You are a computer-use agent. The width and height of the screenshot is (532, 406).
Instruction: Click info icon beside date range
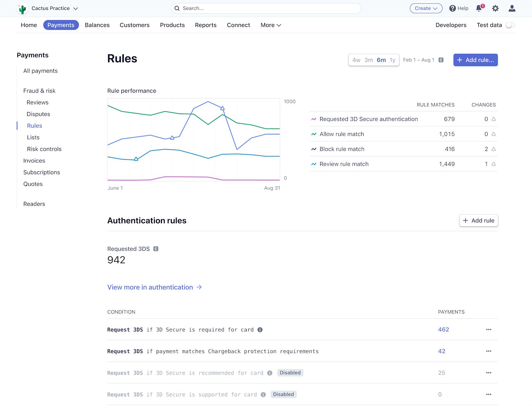pyautogui.click(x=441, y=60)
